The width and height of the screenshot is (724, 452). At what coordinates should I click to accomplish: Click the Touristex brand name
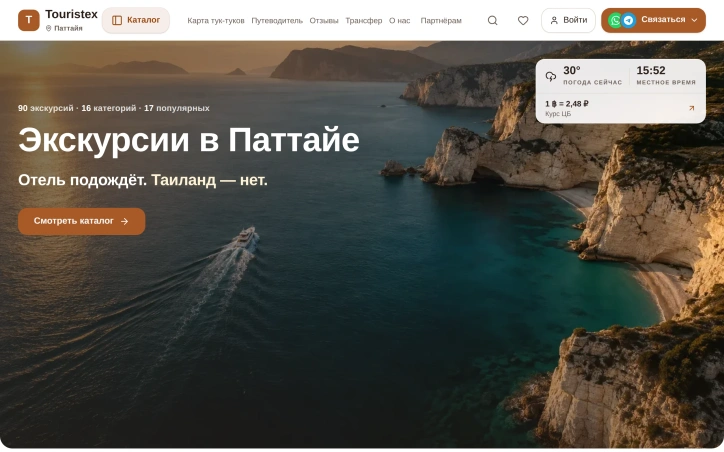point(71,14)
